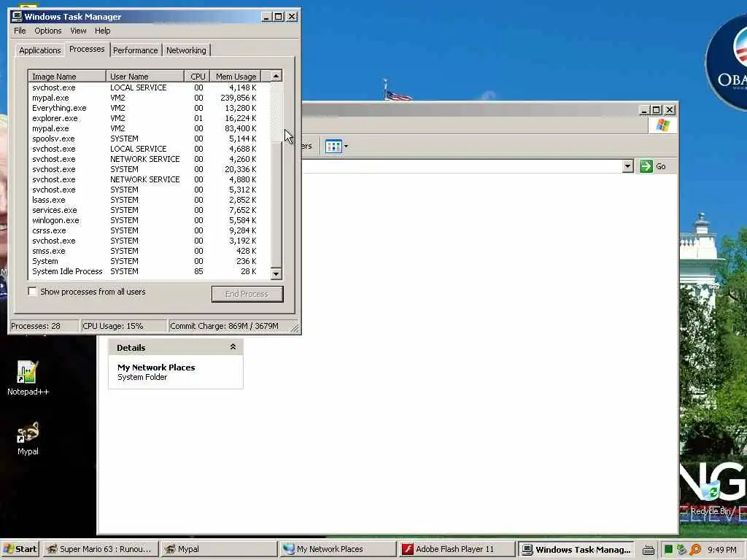Click the process list scroll up arrow
Viewport: 747px width, 560px height.
click(276, 76)
